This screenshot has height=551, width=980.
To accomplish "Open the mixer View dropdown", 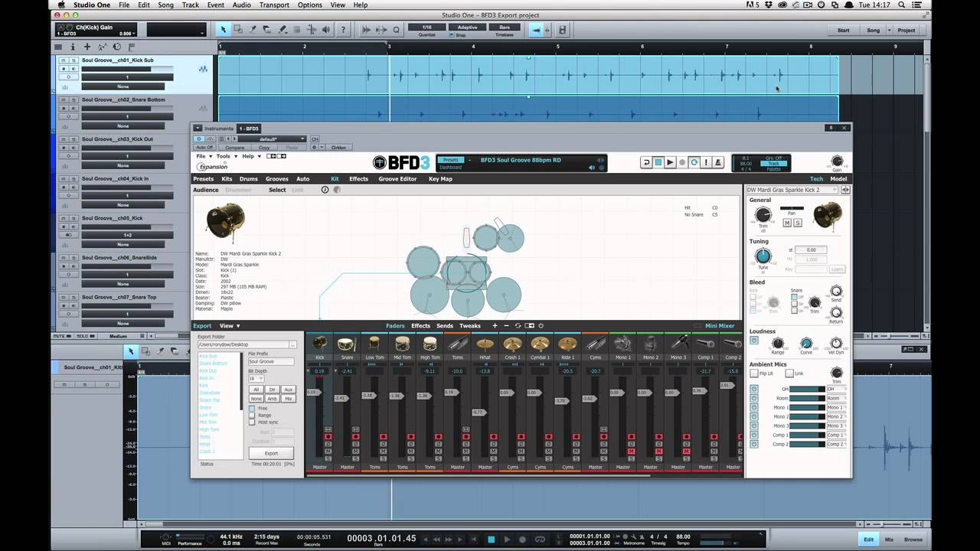I will tap(230, 326).
